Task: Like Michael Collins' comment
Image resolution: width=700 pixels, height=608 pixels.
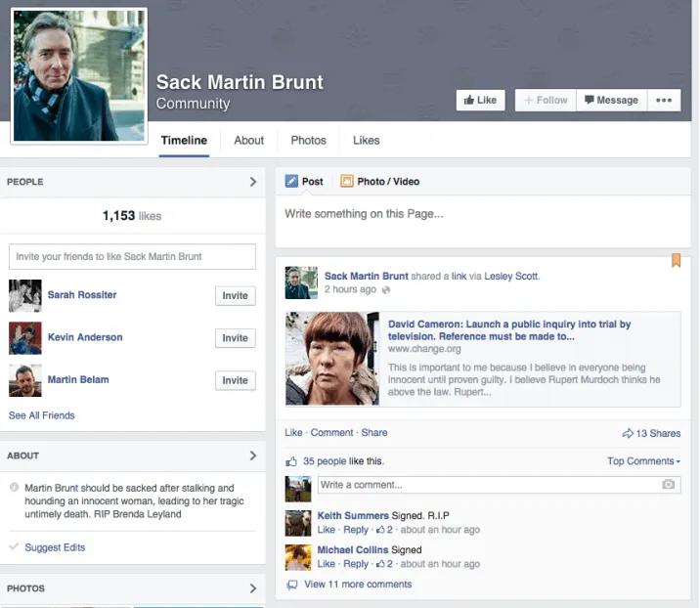Action: pyautogui.click(x=326, y=564)
